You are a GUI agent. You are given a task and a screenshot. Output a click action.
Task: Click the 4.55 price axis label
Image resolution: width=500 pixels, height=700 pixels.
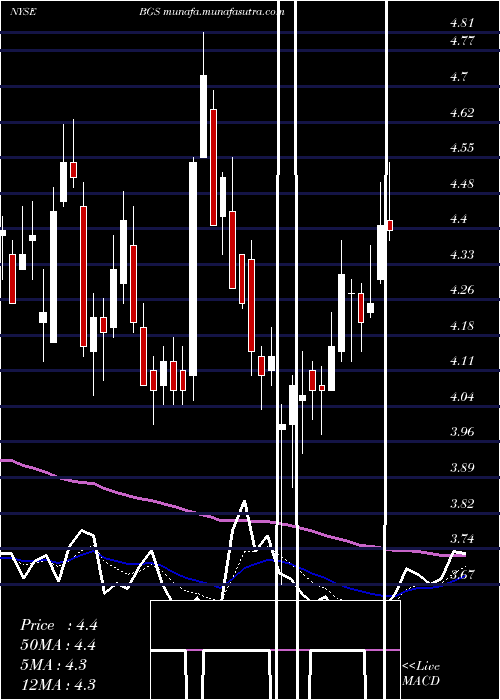pos(462,148)
